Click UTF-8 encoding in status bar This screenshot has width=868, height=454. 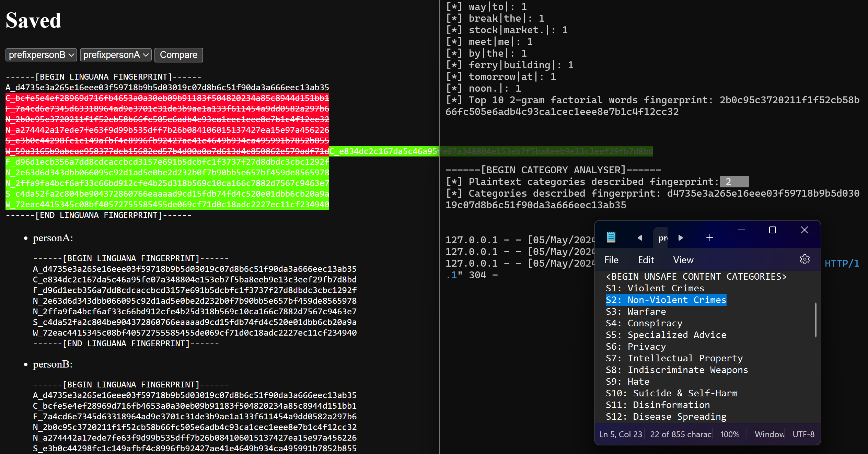(803, 434)
